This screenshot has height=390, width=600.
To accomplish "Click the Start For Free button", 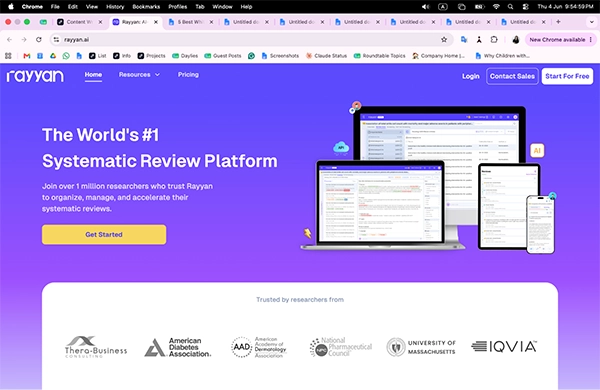I will tap(567, 76).
